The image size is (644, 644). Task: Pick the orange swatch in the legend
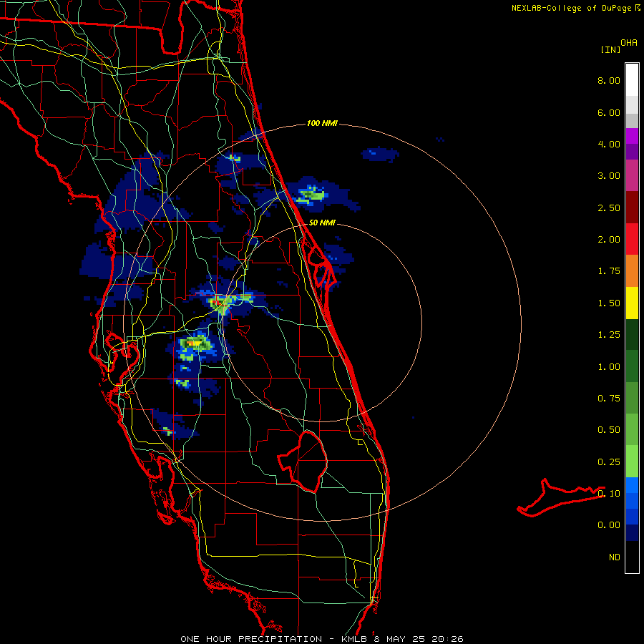(632, 271)
